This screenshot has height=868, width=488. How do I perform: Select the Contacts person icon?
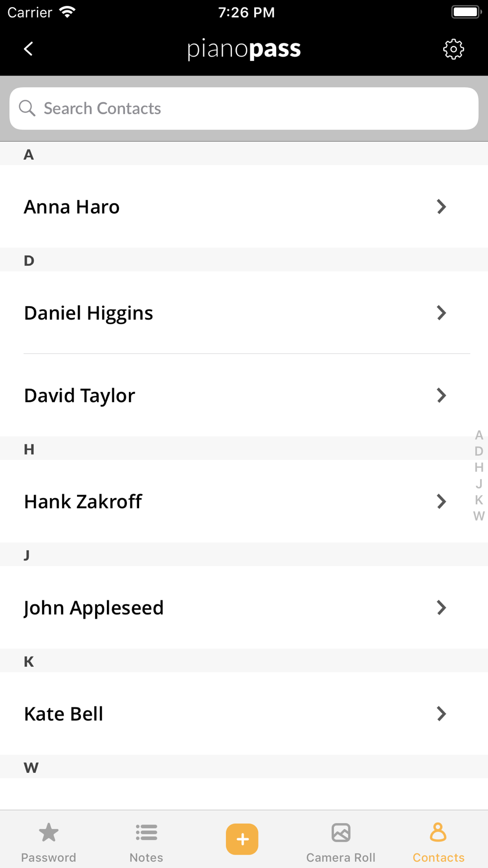click(438, 833)
